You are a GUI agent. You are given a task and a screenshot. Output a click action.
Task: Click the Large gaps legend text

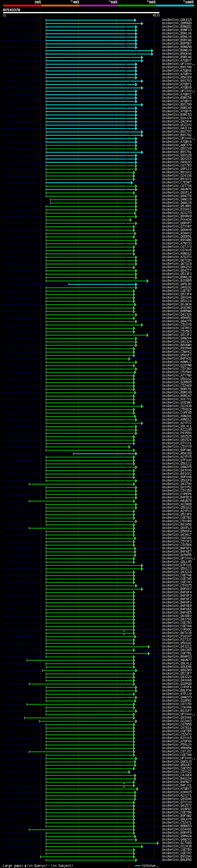point(37,865)
